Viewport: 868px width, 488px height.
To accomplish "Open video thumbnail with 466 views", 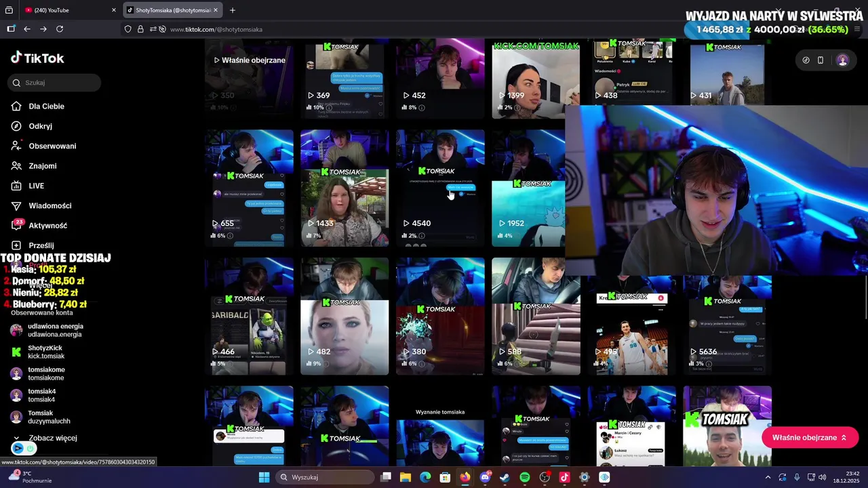I will click(x=249, y=316).
